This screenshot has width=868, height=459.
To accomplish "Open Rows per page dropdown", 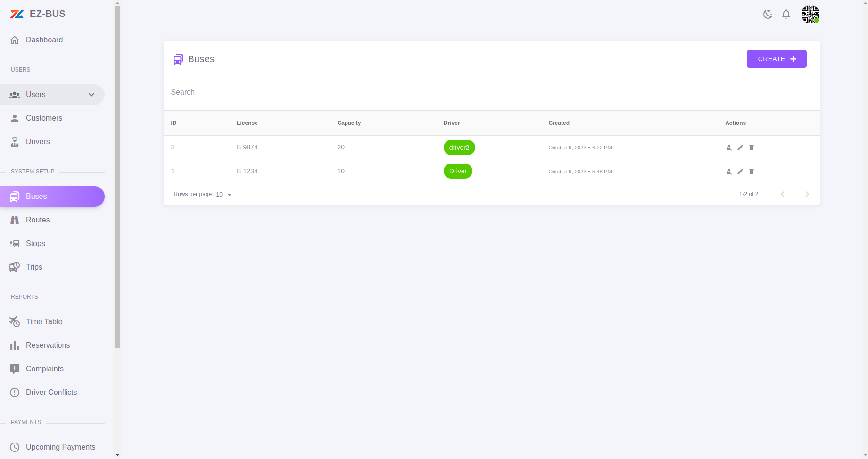I will coord(224,194).
